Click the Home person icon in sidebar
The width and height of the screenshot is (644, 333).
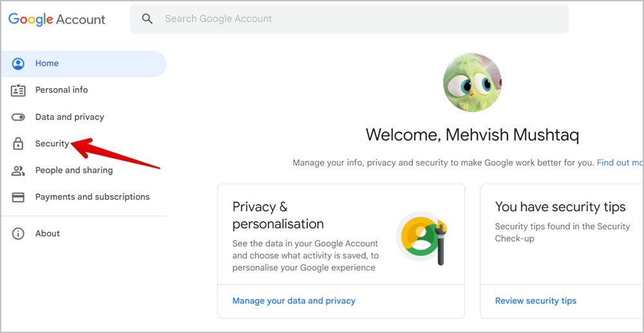pos(18,64)
